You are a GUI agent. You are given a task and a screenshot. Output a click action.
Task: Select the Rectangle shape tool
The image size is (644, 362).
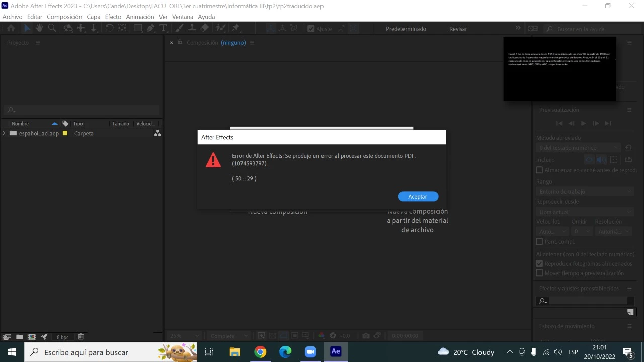click(x=137, y=29)
